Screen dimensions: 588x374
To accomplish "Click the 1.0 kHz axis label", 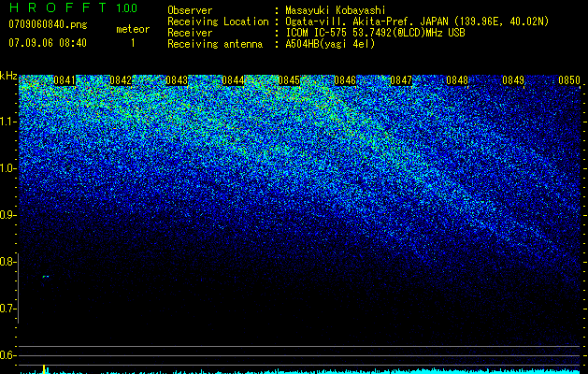I will 7,168.
